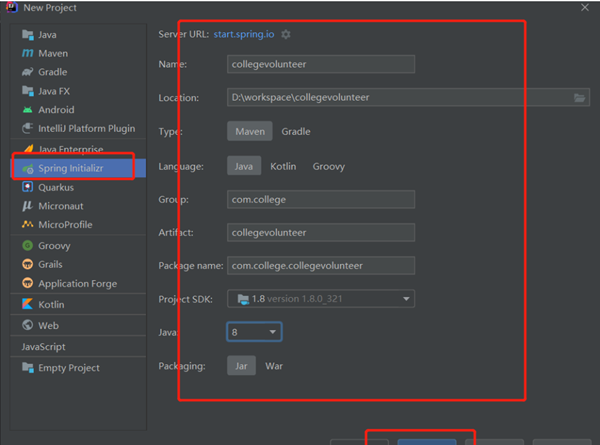This screenshot has height=445, width=600.
Task: Select the Grails icon
Action: point(28,264)
